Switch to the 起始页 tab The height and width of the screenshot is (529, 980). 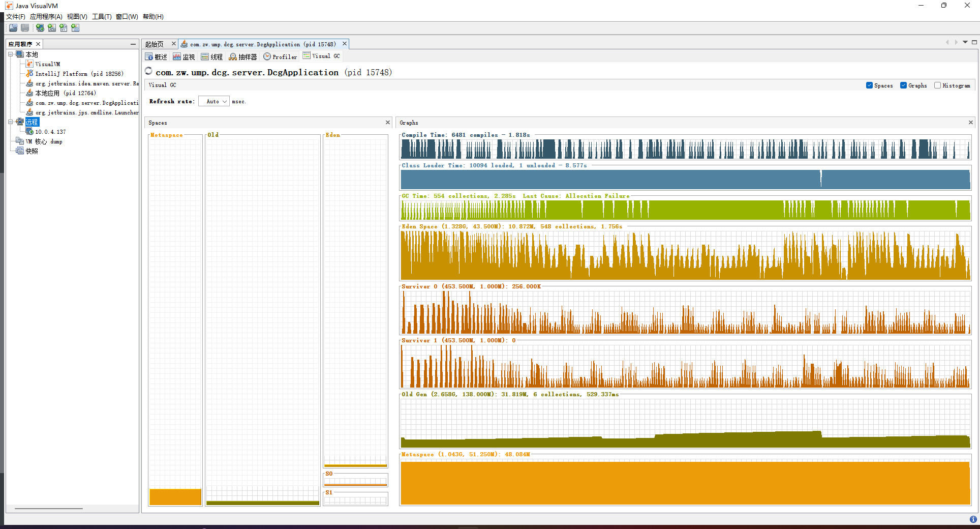click(x=155, y=44)
